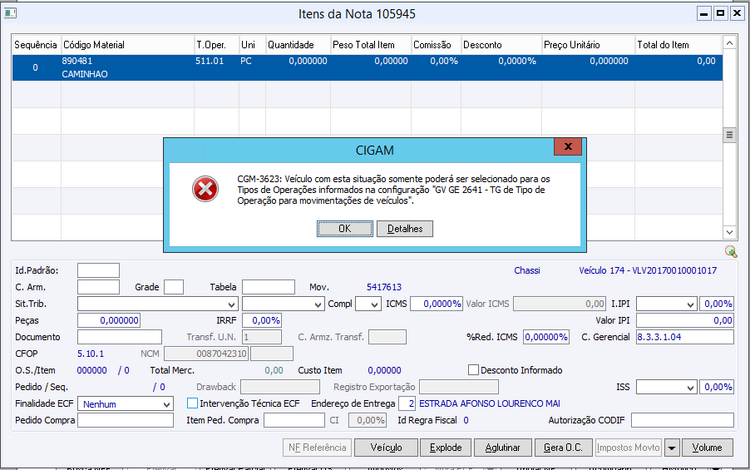Enable Intervenção Técnica ECF checkbox

(x=192, y=404)
